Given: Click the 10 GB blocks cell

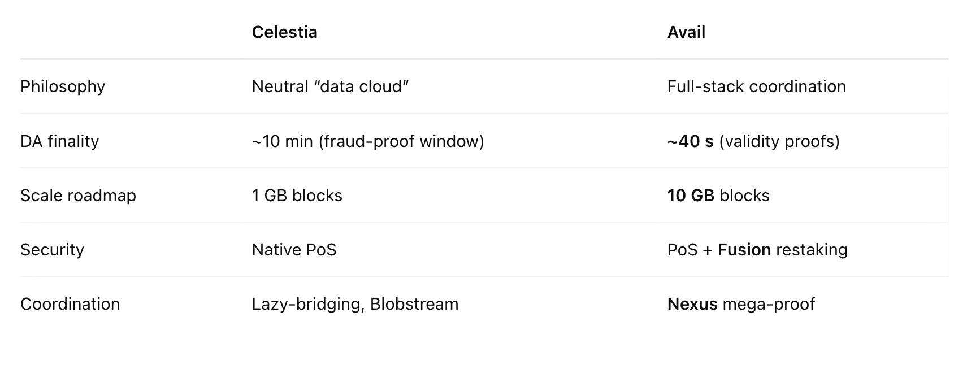Looking at the screenshot, I should [718, 196].
